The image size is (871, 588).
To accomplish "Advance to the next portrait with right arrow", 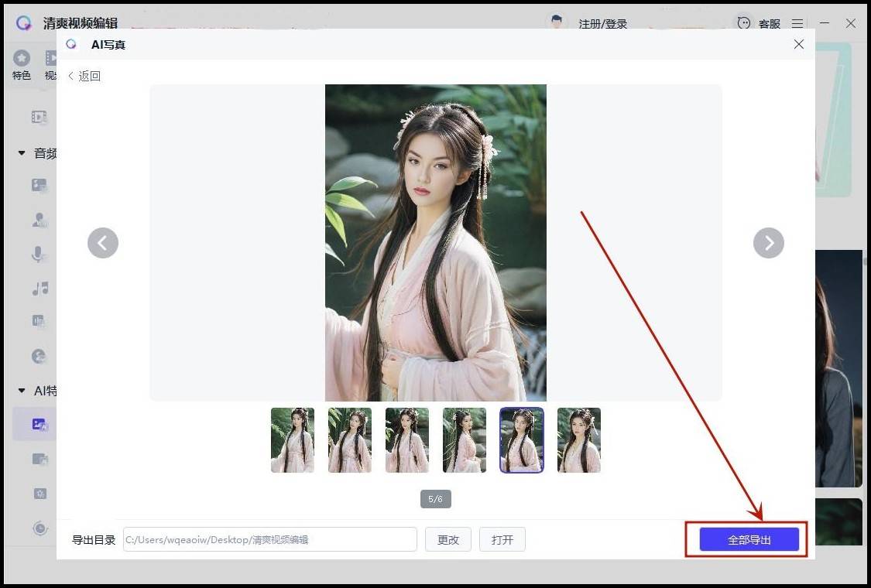I will [768, 243].
